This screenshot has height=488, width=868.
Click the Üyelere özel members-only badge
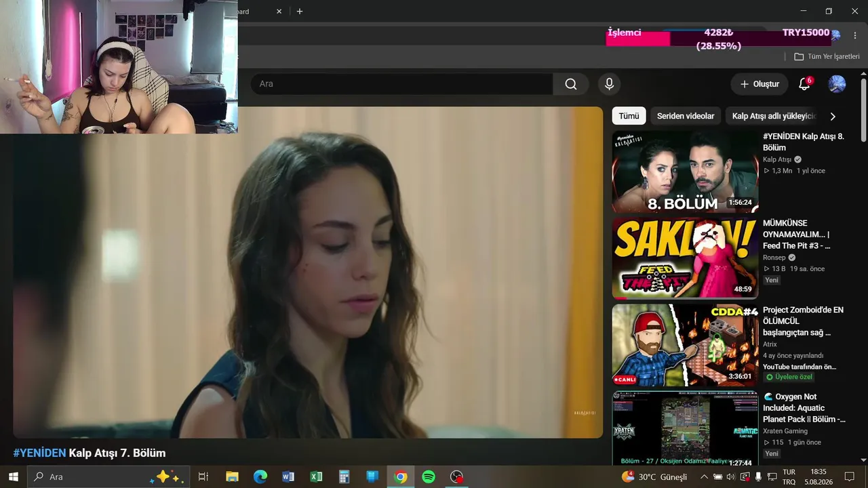[x=789, y=377]
